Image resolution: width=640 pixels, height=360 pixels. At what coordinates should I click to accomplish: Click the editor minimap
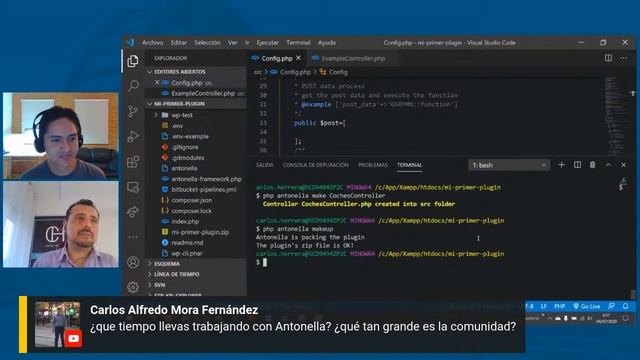[x=616, y=115]
